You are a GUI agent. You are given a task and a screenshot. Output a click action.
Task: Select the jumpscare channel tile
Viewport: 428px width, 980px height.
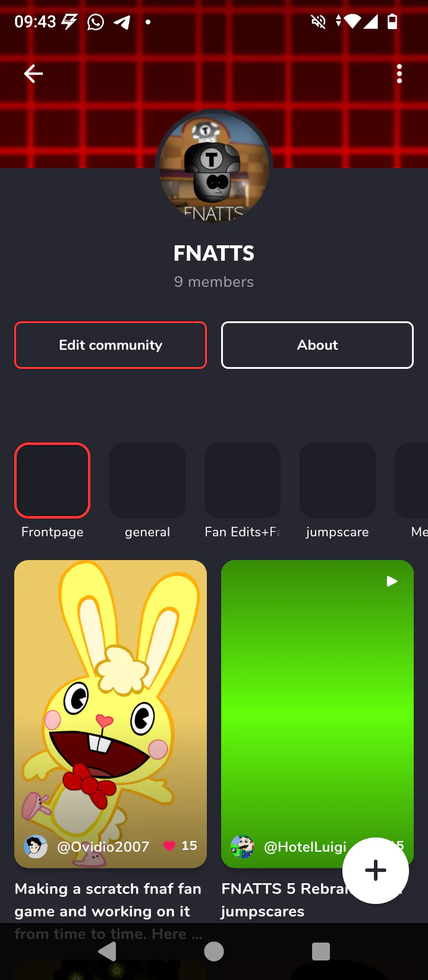[x=338, y=480]
